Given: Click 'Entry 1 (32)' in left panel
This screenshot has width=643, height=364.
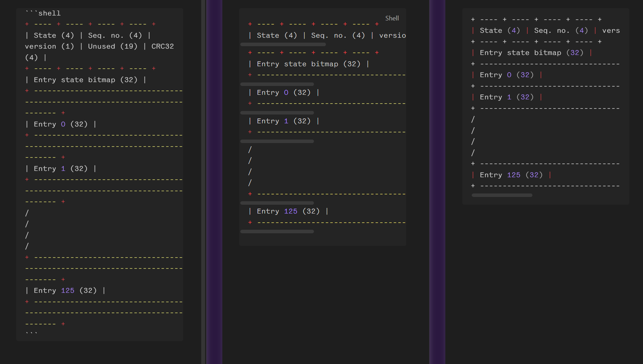Looking at the screenshot, I should coord(61,168).
